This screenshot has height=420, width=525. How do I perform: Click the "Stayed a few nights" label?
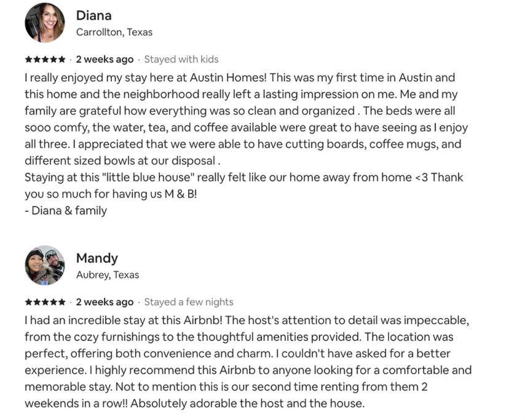coord(189,302)
